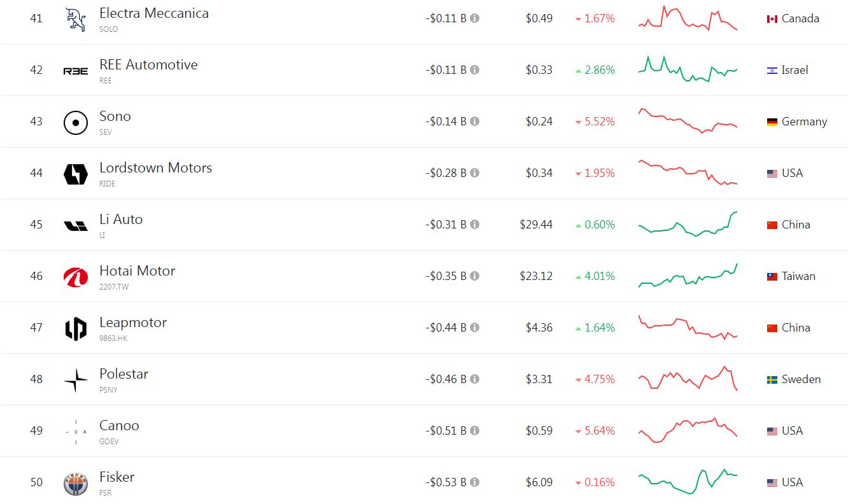This screenshot has height=504, width=848.
Task: Show info for Canoo -$0.51 B value
Action: click(x=474, y=431)
